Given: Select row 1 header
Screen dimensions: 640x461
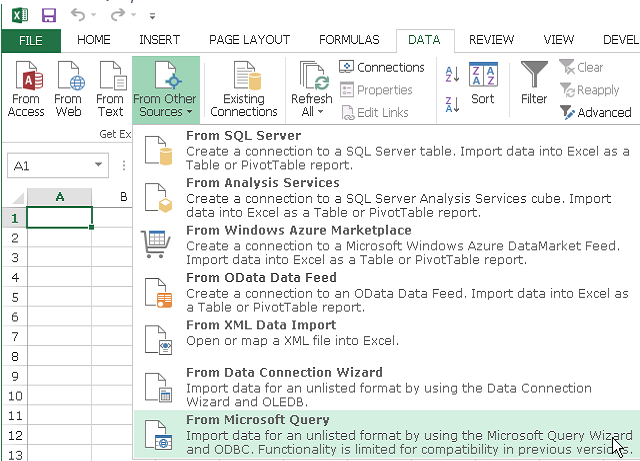Looking at the screenshot, I should pos(15,218).
